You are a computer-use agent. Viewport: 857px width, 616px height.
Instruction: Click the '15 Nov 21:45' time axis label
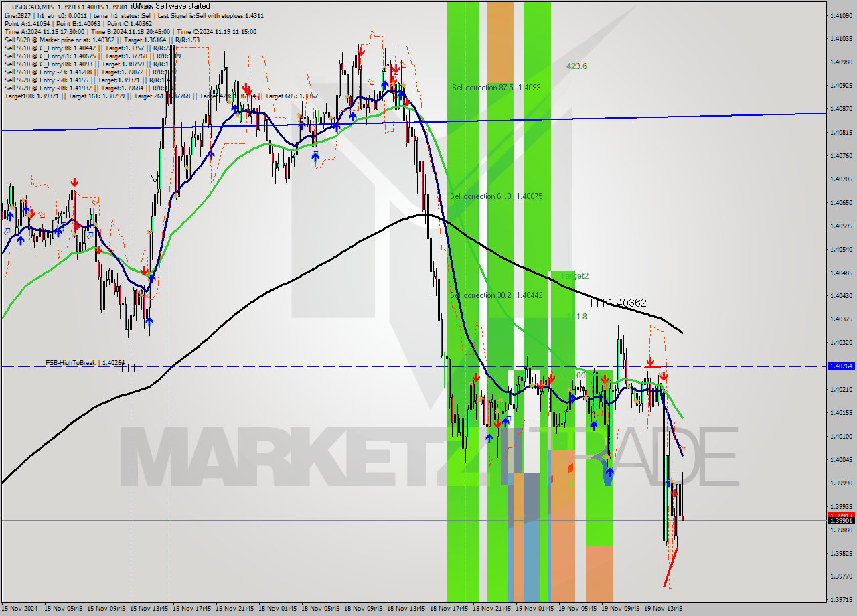tap(234, 609)
